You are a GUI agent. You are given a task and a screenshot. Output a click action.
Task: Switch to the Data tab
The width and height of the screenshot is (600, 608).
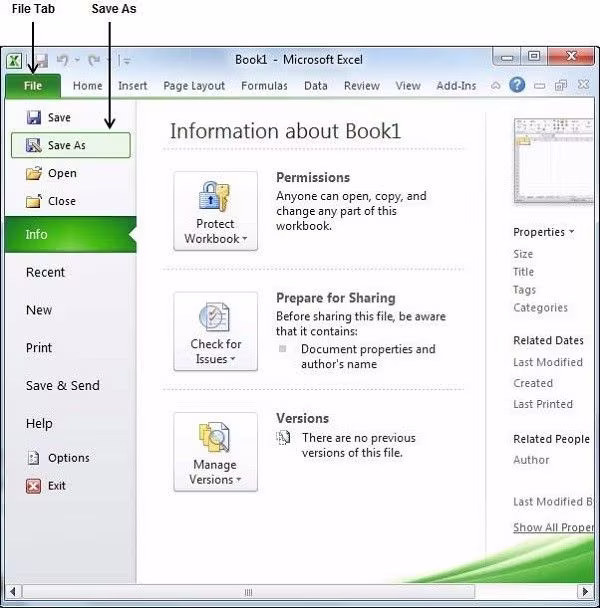(x=316, y=86)
